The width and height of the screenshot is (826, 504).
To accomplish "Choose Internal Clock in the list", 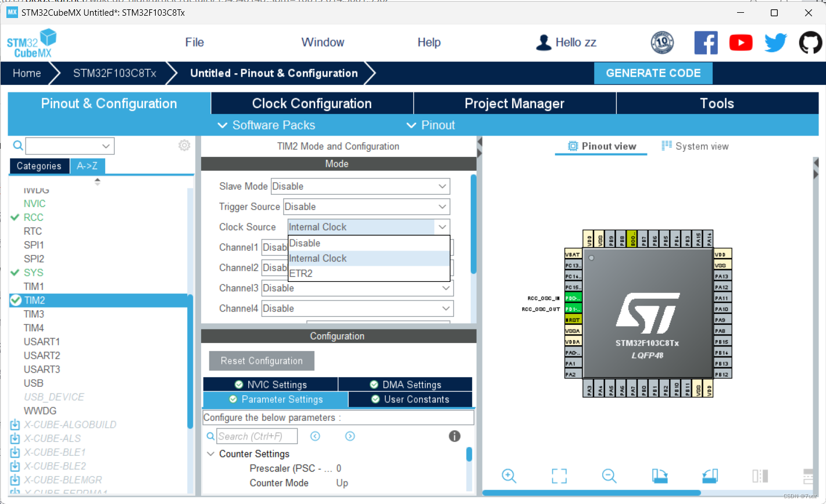I will tap(369, 258).
